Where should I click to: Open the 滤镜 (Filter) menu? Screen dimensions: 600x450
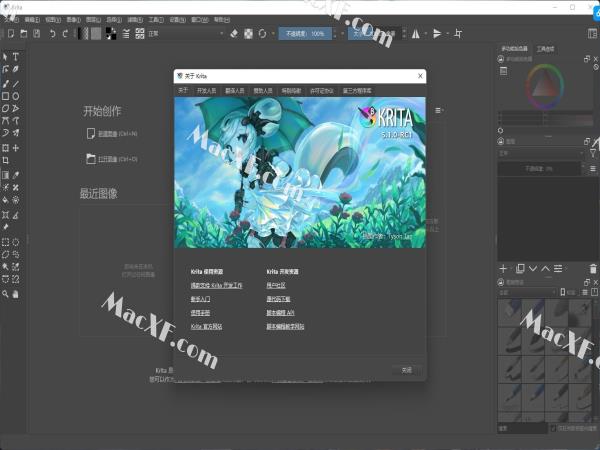(x=135, y=20)
